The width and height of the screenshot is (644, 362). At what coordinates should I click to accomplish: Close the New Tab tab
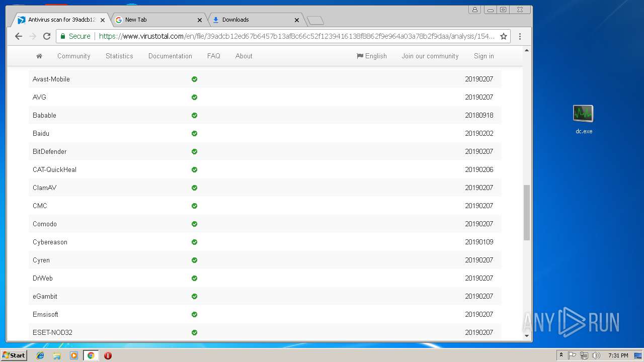tap(200, 20)
